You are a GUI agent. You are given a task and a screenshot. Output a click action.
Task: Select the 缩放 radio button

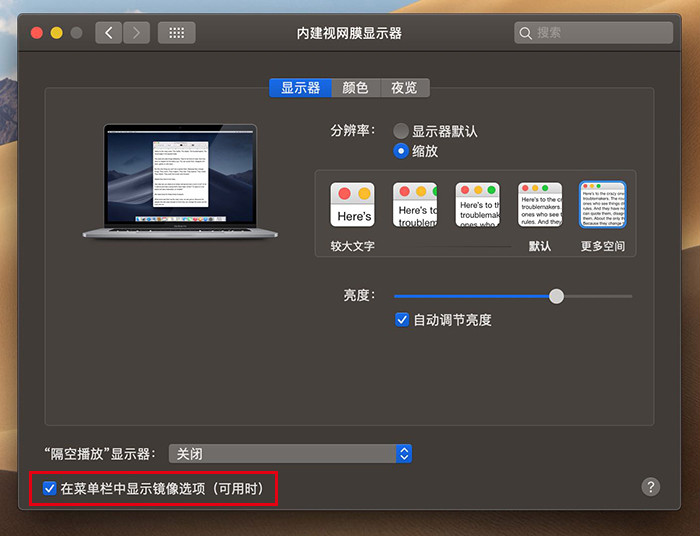click(401, 151)
